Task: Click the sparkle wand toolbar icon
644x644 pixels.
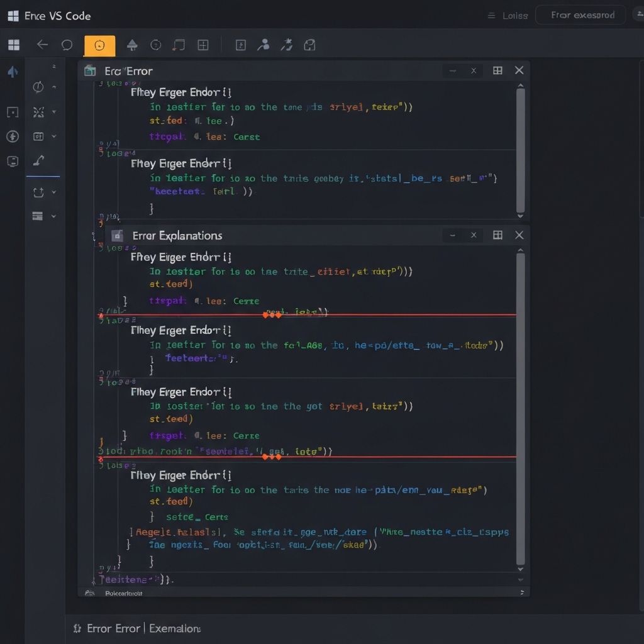Action: (286, 45)
